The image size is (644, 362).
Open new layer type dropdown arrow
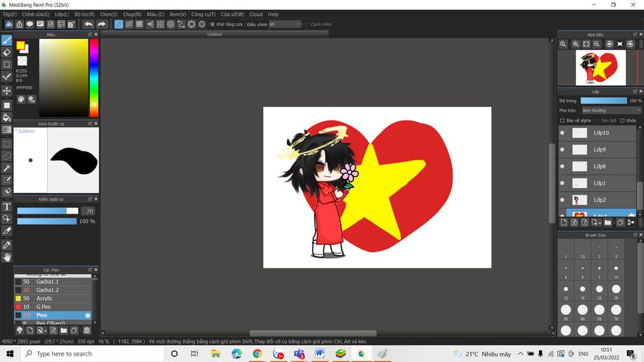(x=595, y=222)
